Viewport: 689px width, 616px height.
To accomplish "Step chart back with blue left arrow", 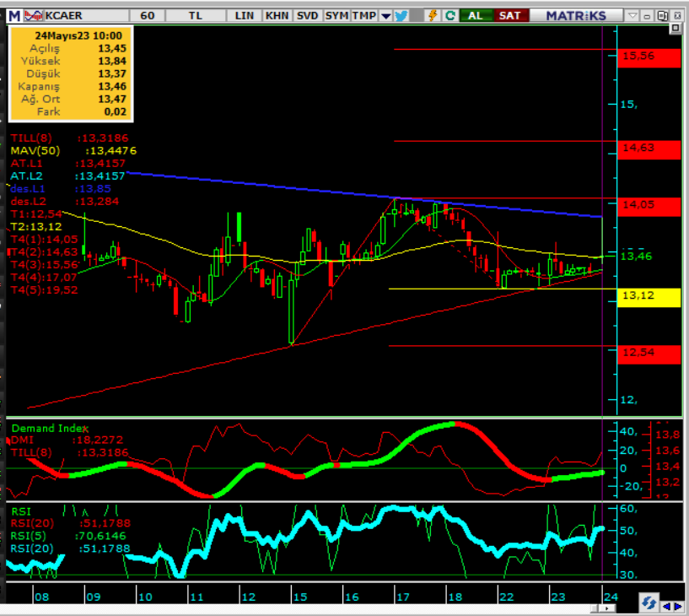I will 666,607.
